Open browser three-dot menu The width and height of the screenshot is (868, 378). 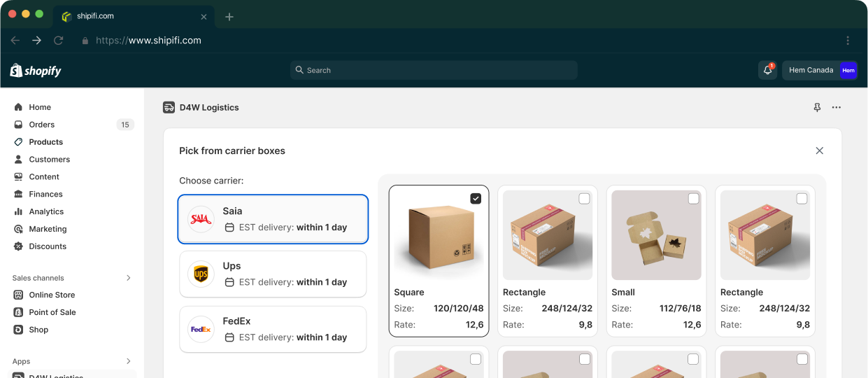(x=848, y=41)
